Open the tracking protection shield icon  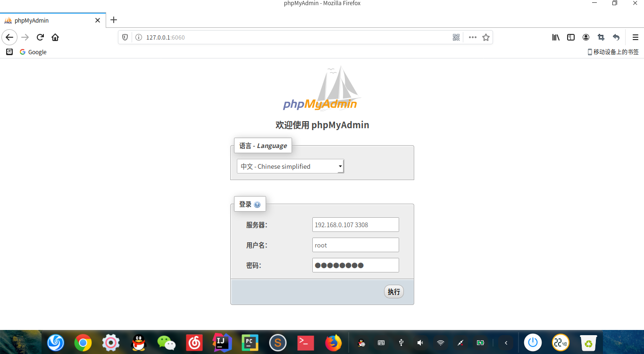(125, 37)
